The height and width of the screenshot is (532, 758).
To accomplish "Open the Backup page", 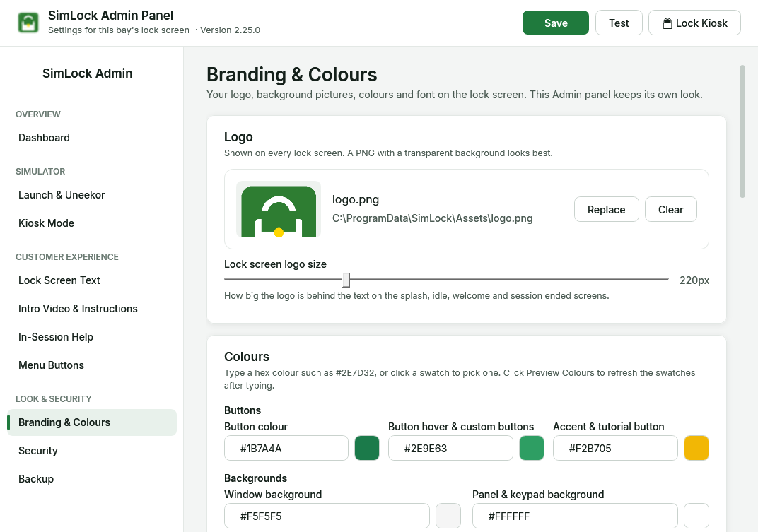I will pyautogui.click(x=92, y=479).
